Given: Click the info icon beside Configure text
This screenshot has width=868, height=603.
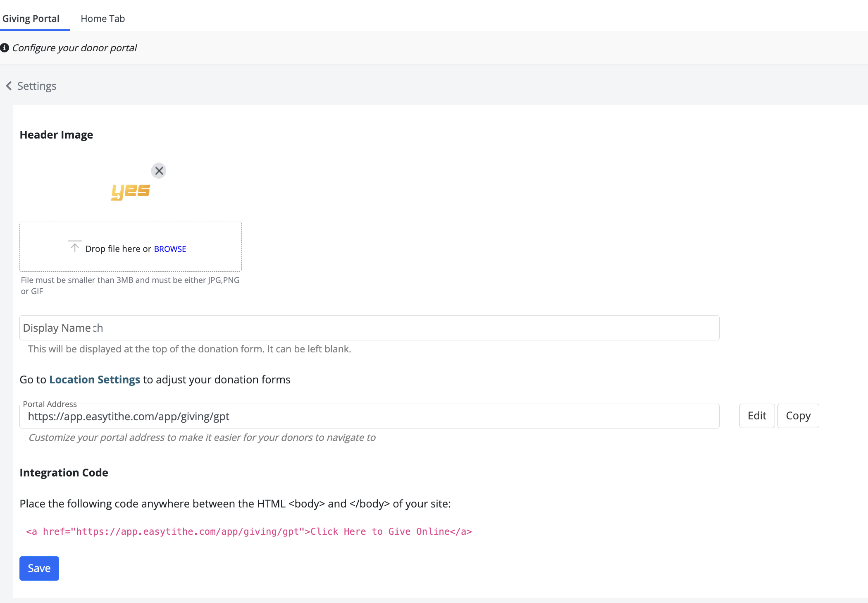Looking at the screenshot, I should coord(5,48).
